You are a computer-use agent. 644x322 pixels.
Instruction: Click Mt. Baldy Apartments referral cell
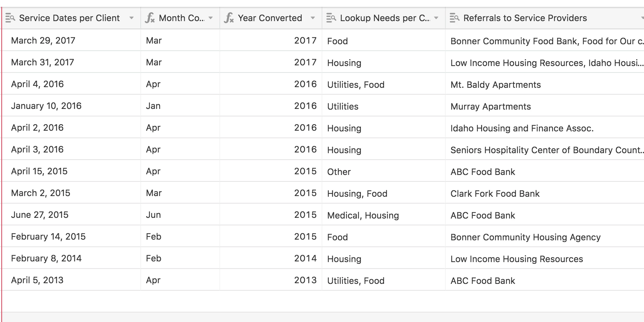(x=545, y=84)
